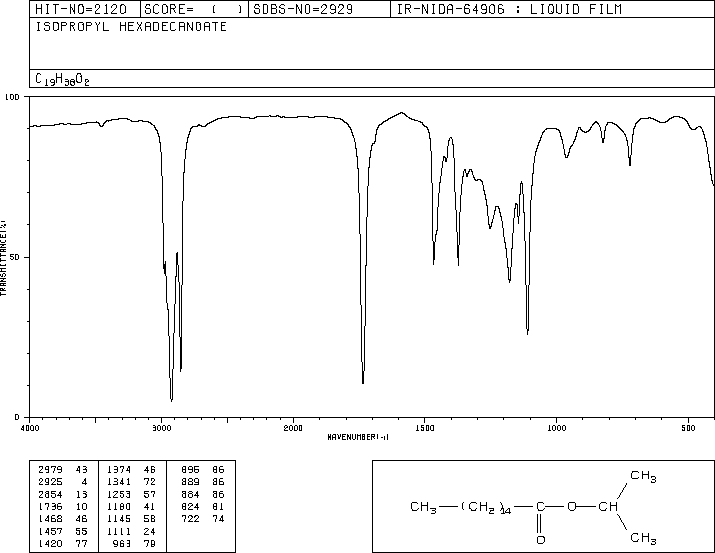
Task: Select peak table entry 2979
Action: pyautogui.click(x=50, y=470)
